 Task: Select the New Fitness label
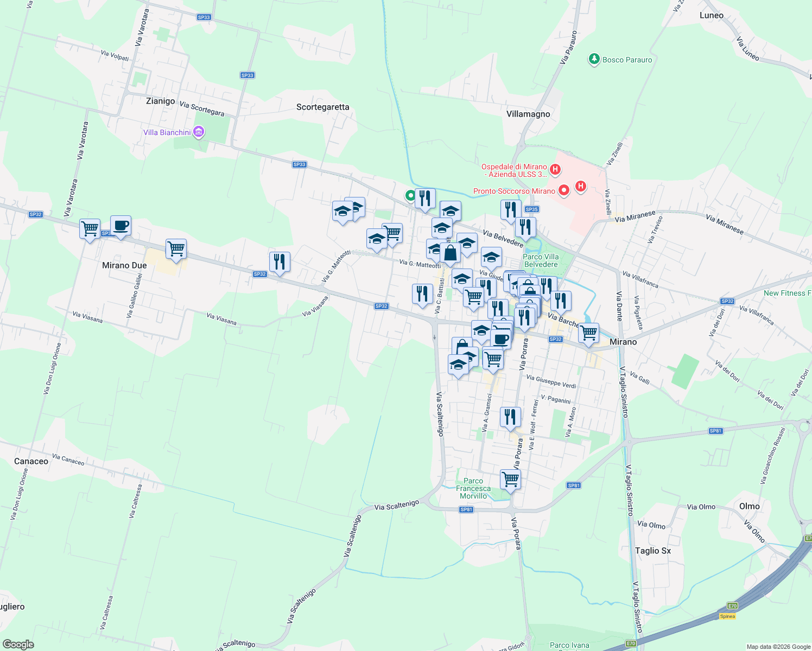pos(788,293)
